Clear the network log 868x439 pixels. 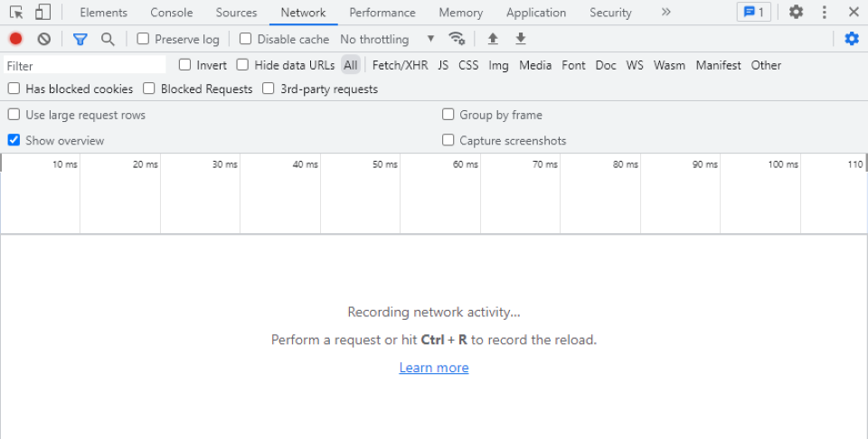coord(43,39)
